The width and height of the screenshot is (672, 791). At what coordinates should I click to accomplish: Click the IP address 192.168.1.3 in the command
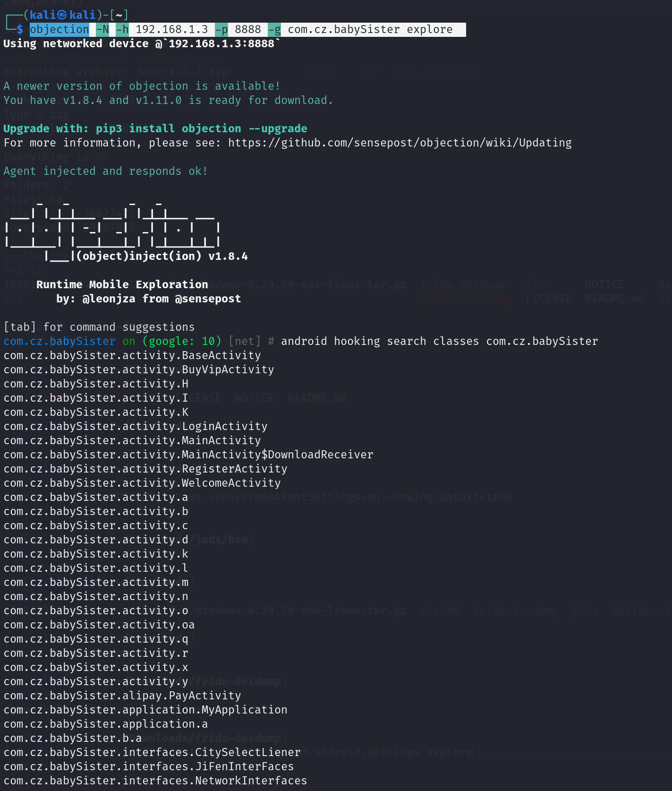(x=171, y=29)
